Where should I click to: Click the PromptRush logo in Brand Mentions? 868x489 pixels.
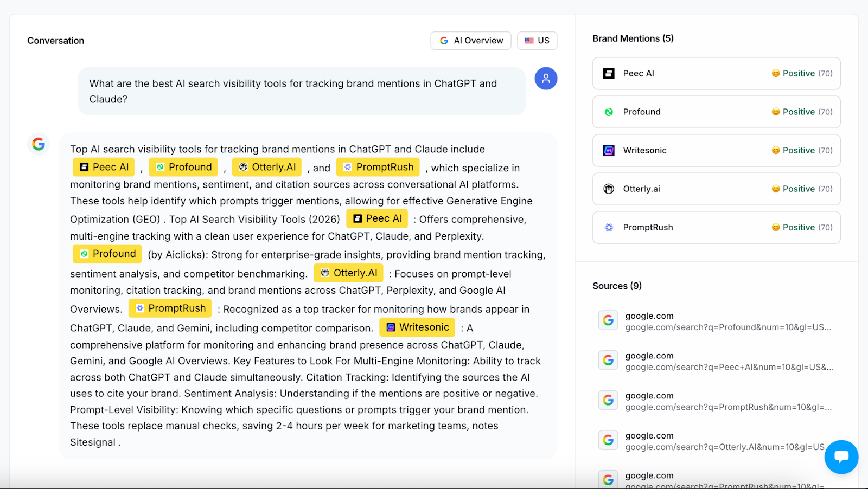(609, 228)
